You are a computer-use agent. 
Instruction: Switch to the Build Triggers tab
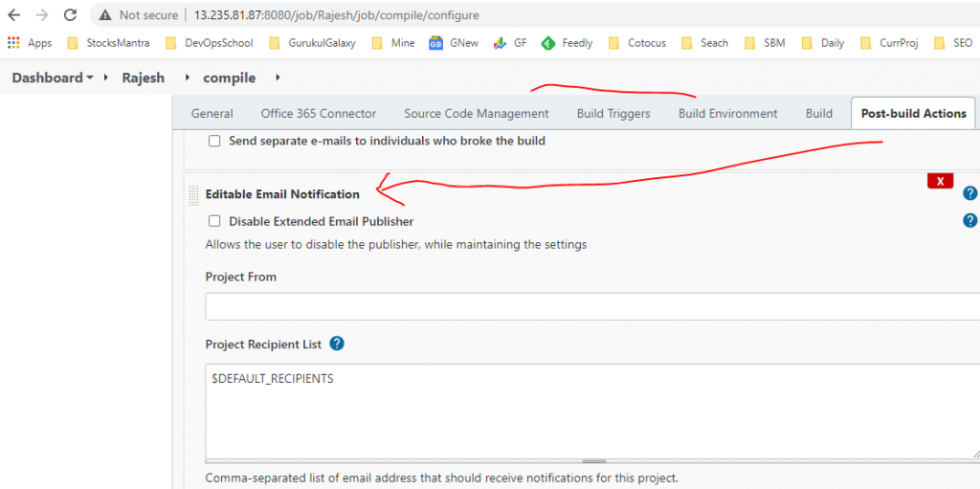[613, 113]
